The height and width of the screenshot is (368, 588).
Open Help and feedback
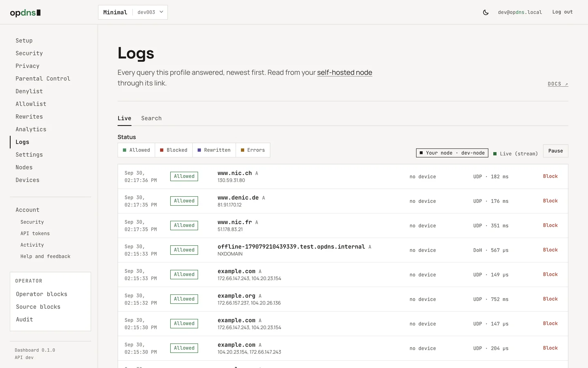tap(45, 256)
